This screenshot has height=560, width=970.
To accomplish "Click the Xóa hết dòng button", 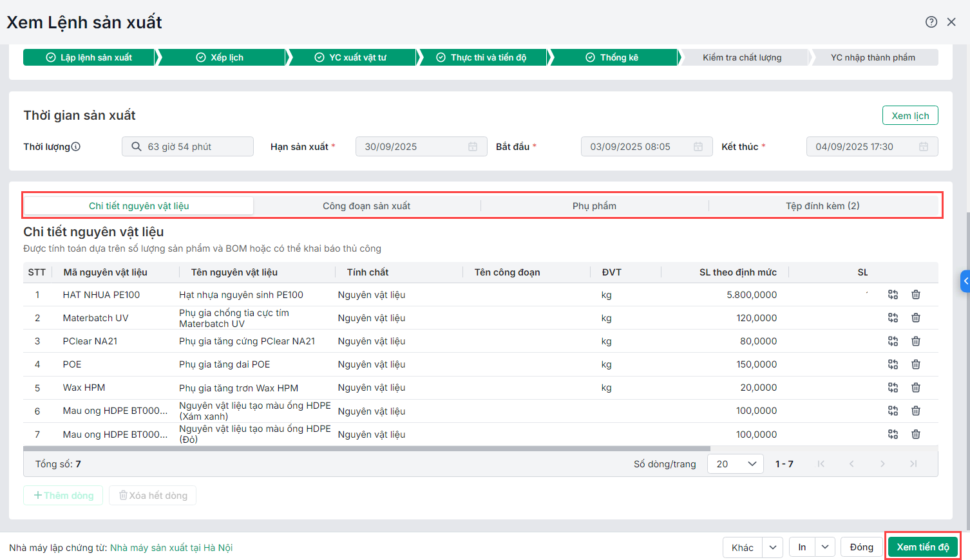I will click(153, 496).
